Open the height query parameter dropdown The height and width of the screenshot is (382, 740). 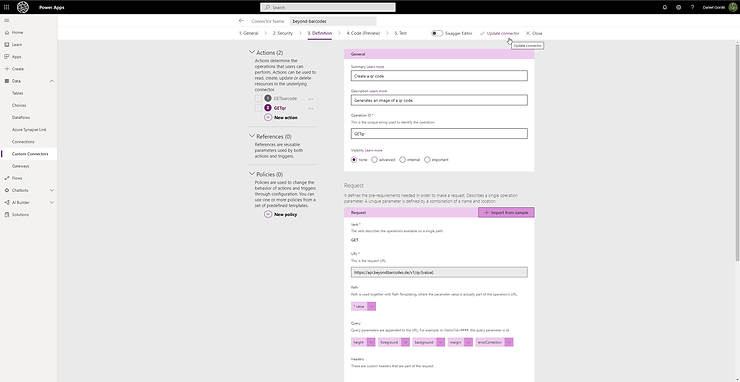click(371, 342)
